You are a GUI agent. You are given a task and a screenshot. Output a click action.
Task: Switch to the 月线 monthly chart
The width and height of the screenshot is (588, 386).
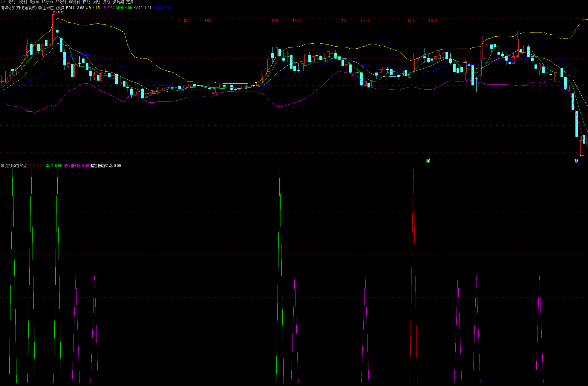click(x=107, y=2)
